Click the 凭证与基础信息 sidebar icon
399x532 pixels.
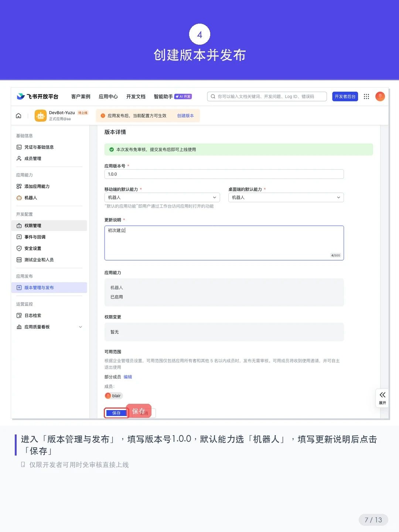(19, 147)
